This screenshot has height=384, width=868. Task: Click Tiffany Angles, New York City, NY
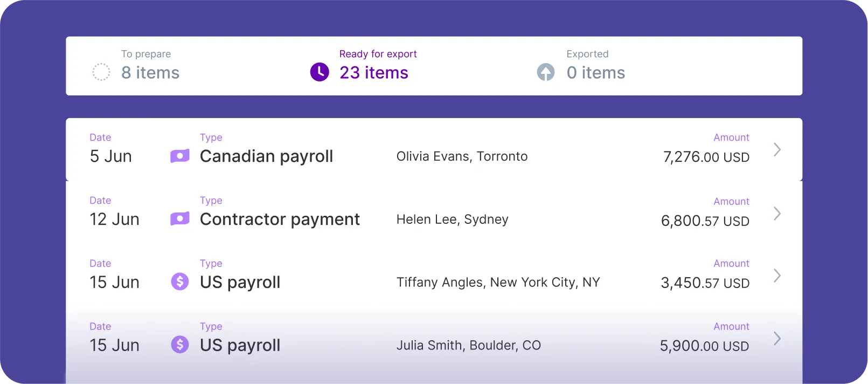click(498, 283)
